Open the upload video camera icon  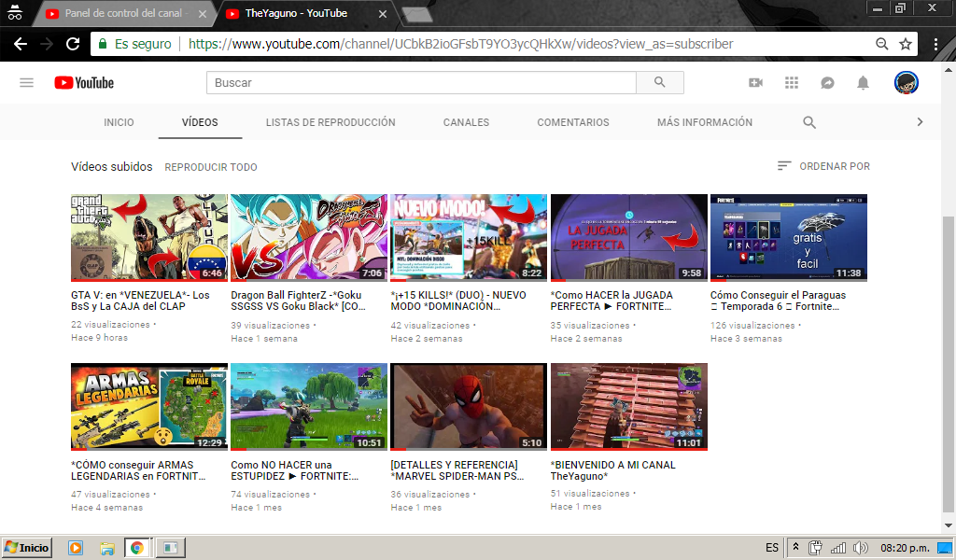[755, 82]
